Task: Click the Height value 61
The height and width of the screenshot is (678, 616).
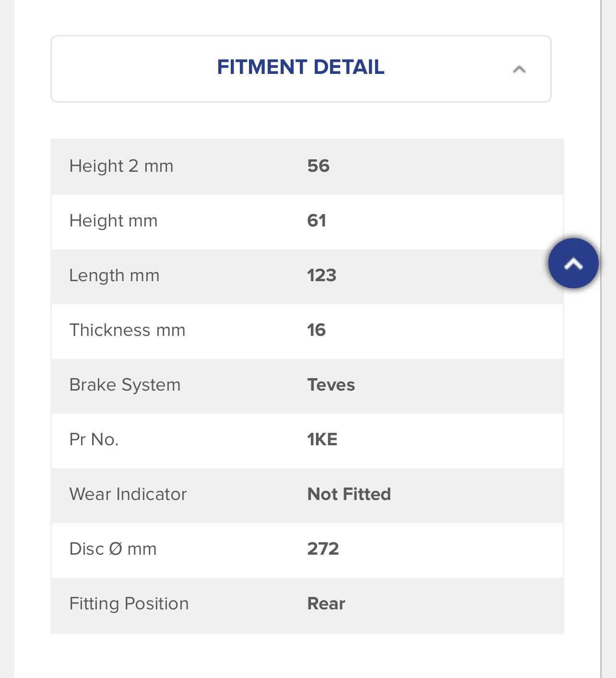Action: pos(317,221)
